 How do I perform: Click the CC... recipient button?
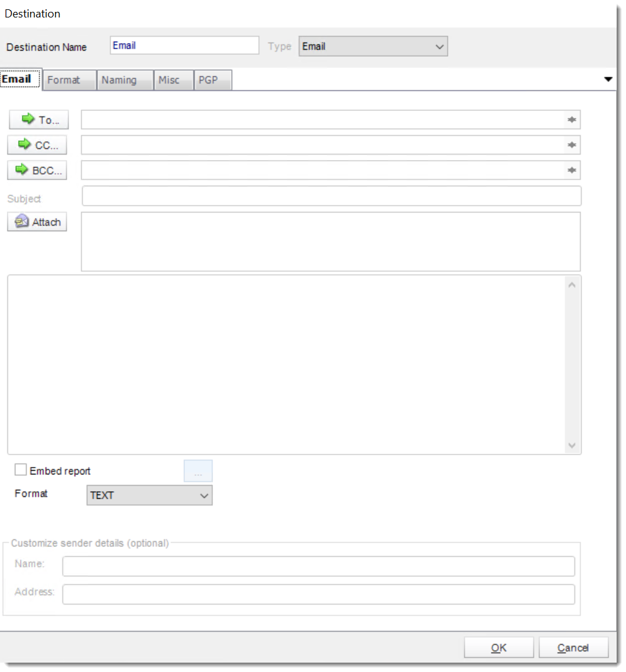coord(37,145)
